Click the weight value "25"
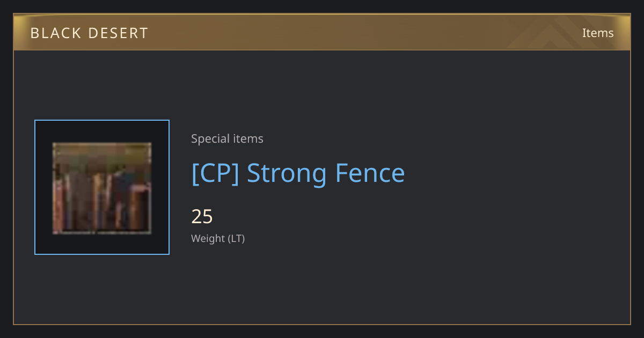Image resolution: width=644 pixels, height=338 pixels. click(202, 217)
